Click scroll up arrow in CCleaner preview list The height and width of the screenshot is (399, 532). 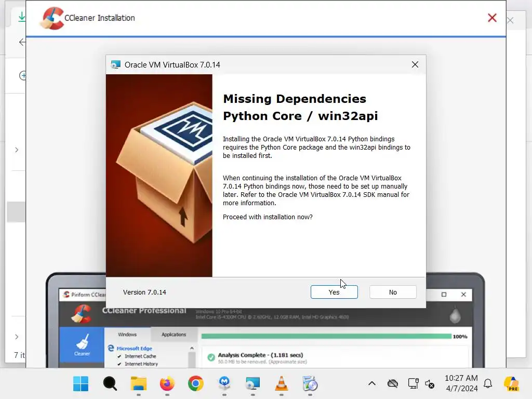[x=192, y=348]
